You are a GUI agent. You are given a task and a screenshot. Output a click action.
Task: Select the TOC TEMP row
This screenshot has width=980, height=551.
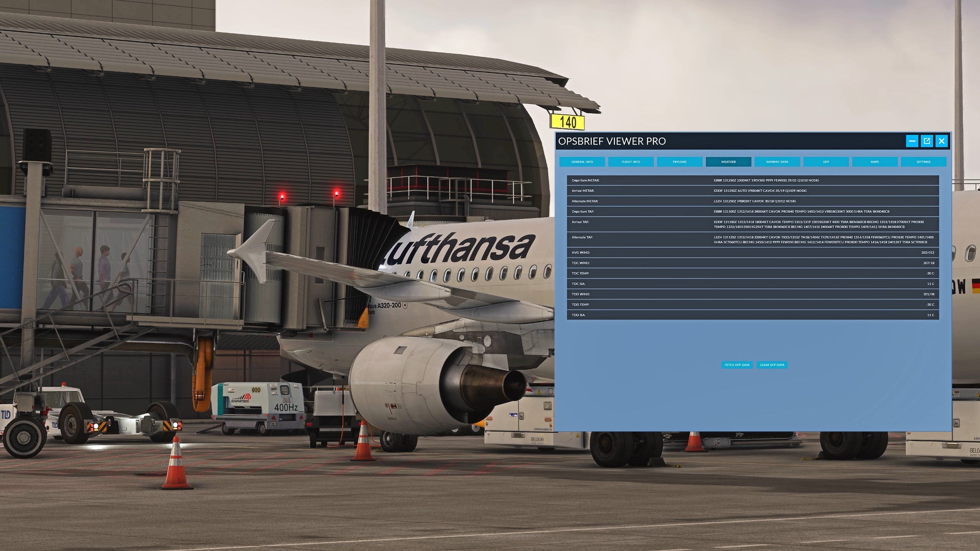[x=753, y=273]
